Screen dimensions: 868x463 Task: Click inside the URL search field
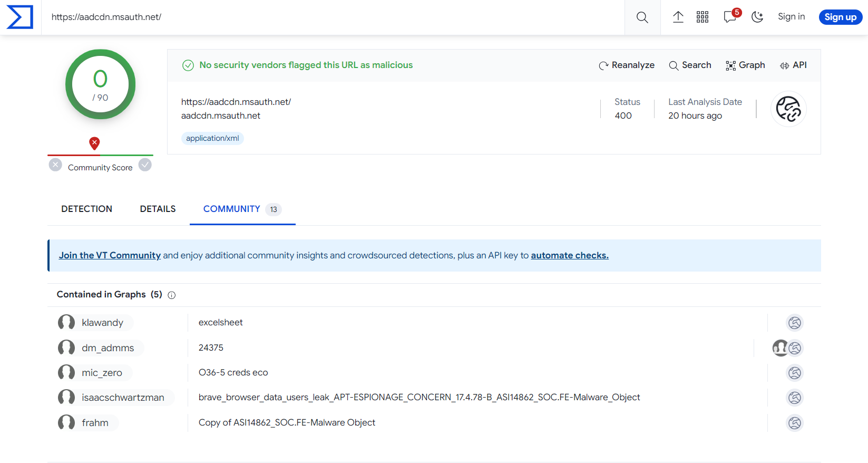332,17
